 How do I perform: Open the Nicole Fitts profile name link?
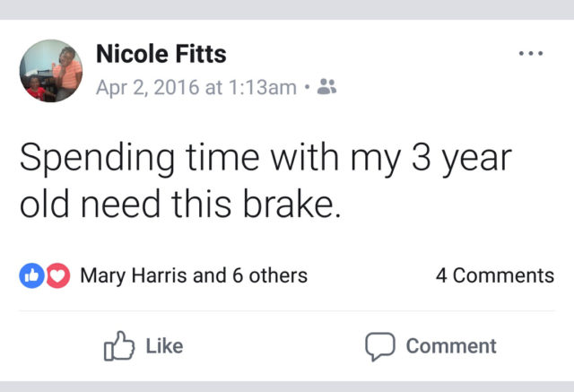(x=161, y=54)
